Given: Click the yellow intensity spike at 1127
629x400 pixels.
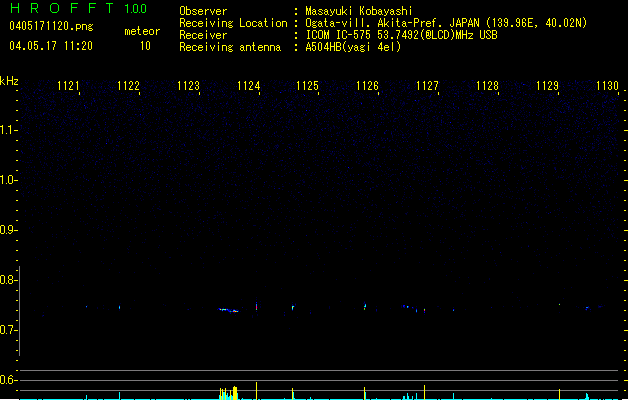Looking at the screenshot, I should 424,392.
